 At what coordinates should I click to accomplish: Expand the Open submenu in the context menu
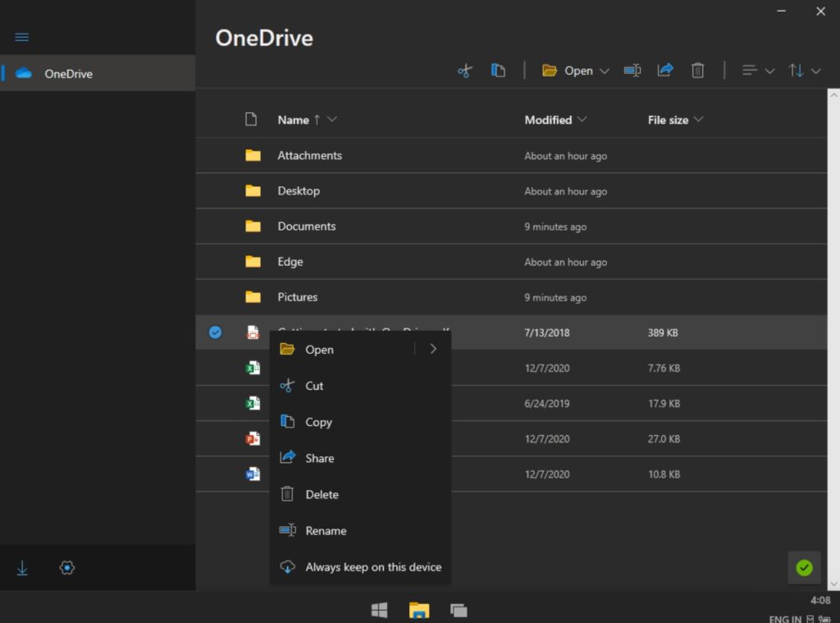coord(433,349)
